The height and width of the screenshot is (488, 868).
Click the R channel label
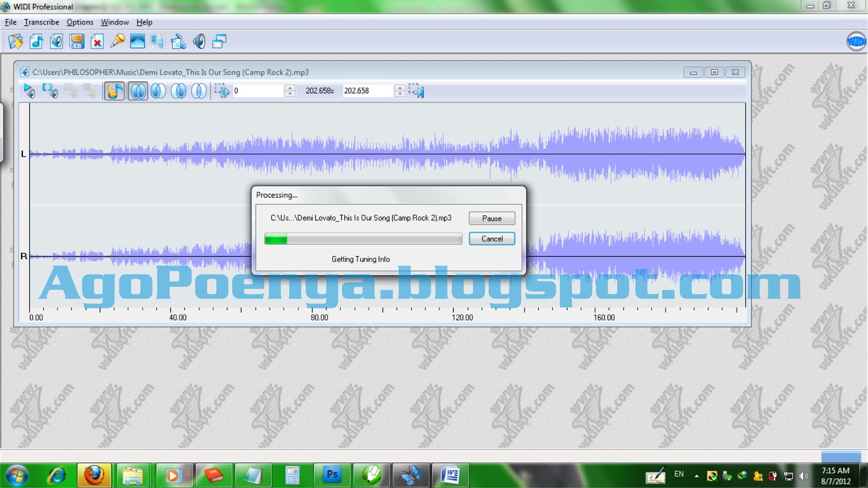pos(24,256)
